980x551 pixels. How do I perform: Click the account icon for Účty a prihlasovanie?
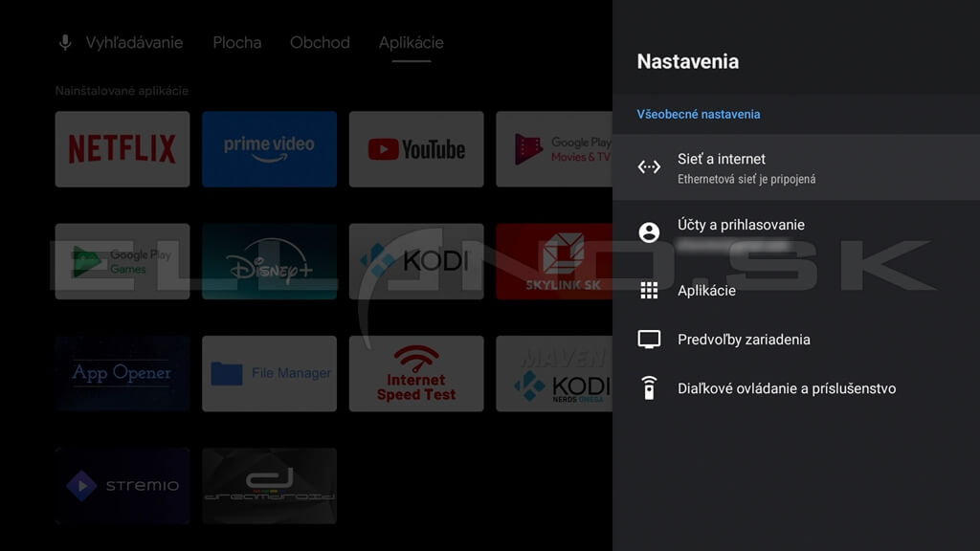click(649, 232)
